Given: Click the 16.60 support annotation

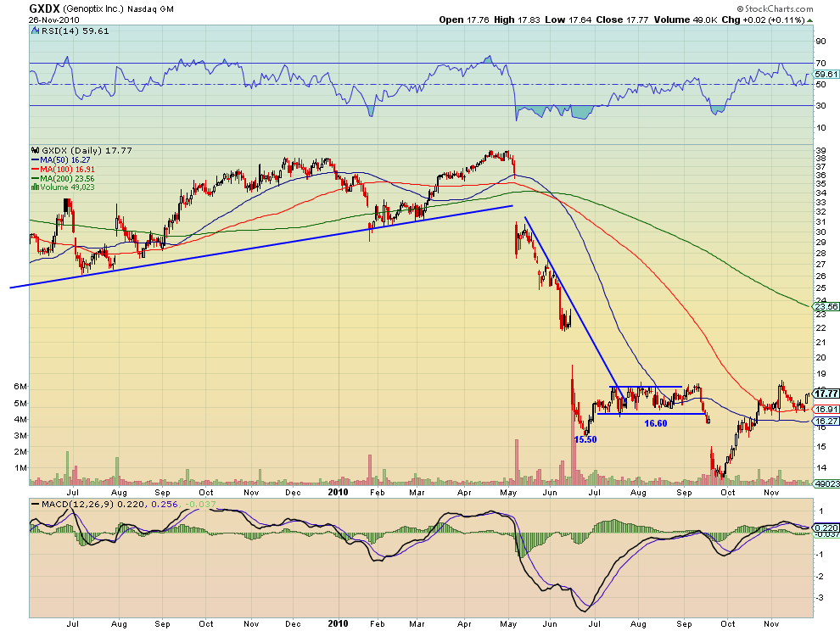Looking at the screenshot, I should [656, 423].
